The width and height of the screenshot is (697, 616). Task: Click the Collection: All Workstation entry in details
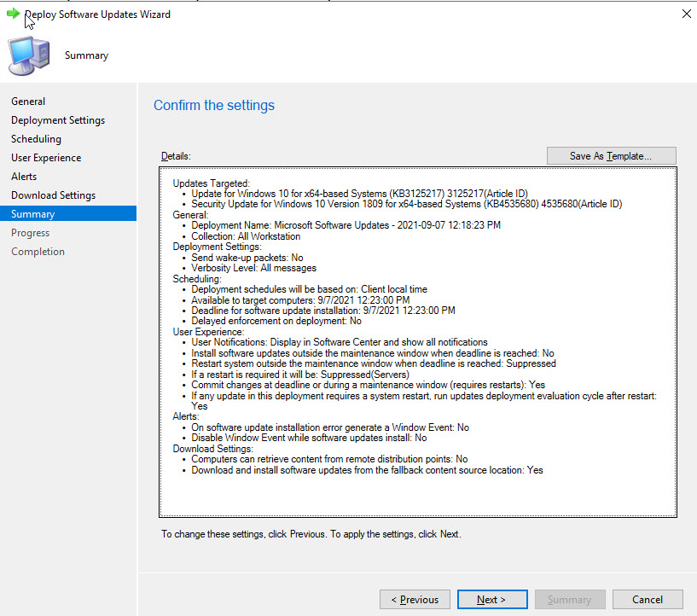point(246,236)
